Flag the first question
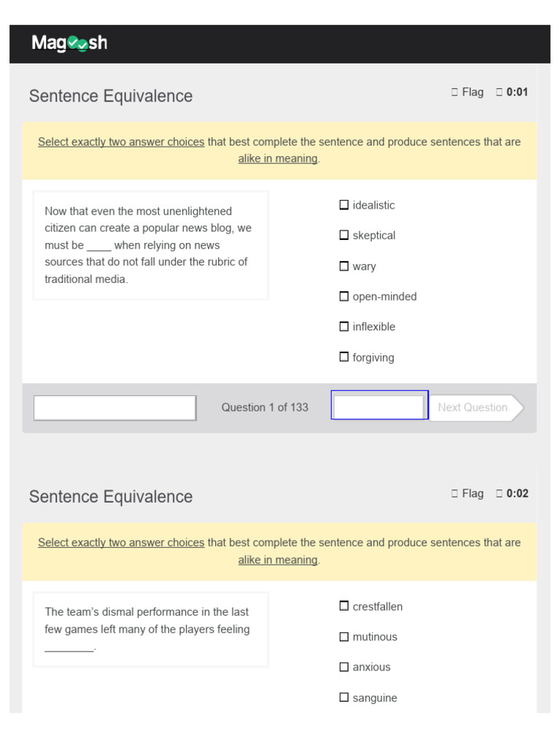The image size is (560, 747). tap(467, 92)
